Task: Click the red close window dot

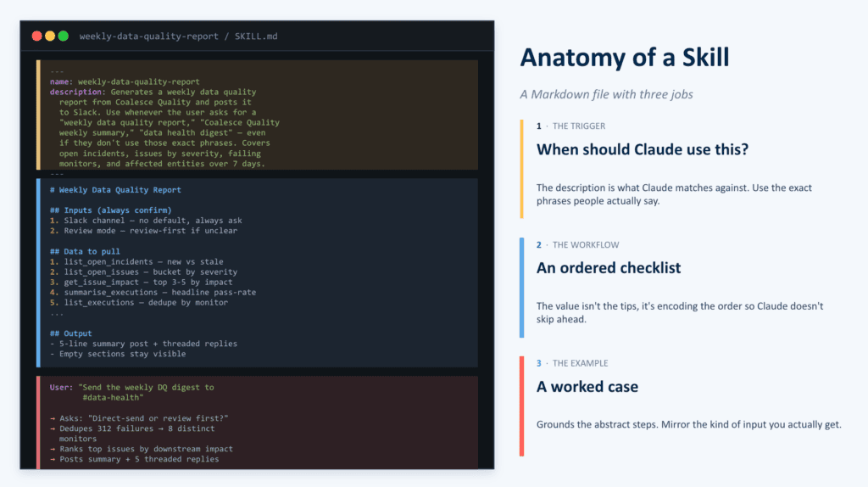Action: [x=37, y=36]
